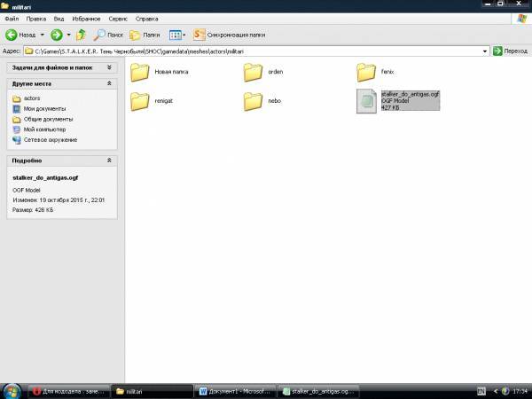
Task: Expand the address bar dropdown arrow
Action: tap(485, 51)
